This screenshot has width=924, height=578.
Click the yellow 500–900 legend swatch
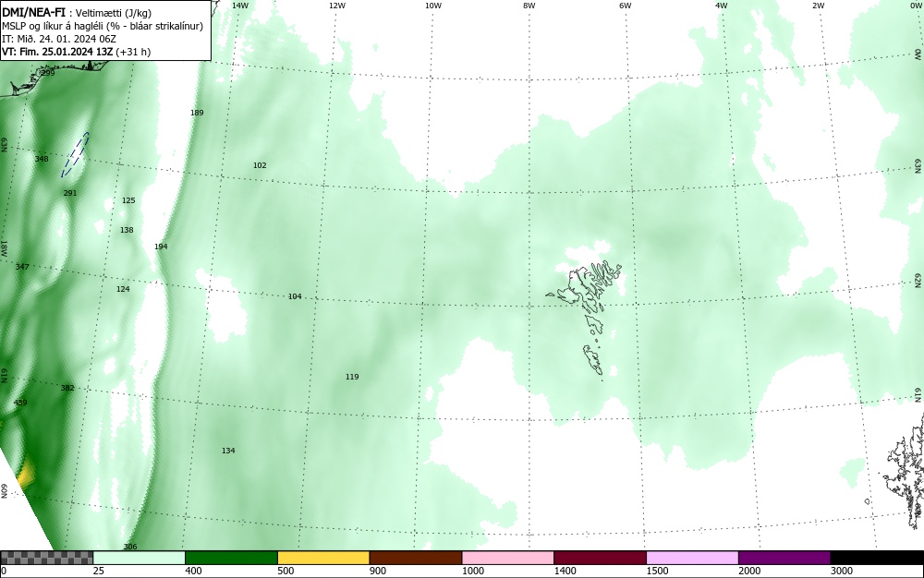[323, 558]
